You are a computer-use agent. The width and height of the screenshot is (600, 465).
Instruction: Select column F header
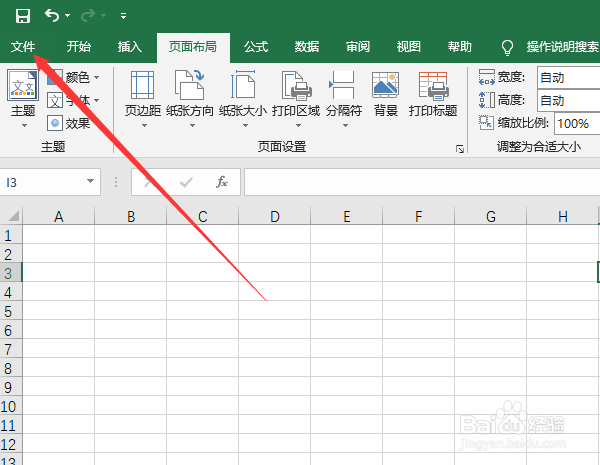[418, 216]
